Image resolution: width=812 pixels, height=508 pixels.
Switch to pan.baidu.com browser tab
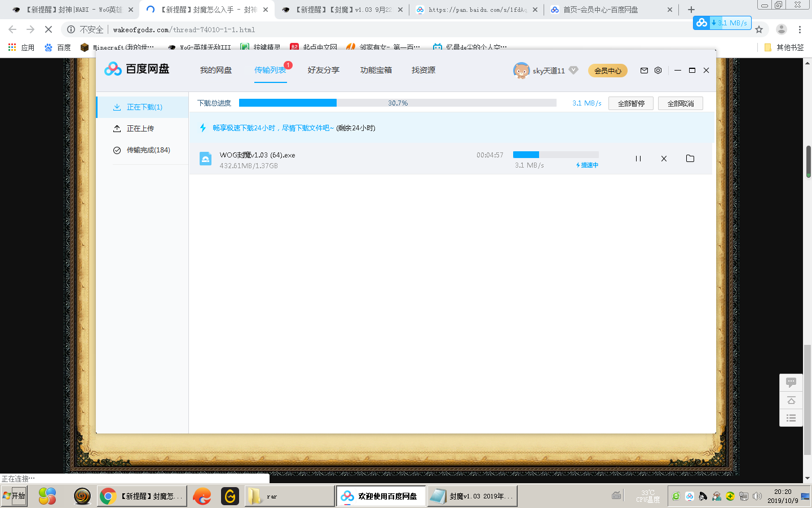pyautogui.click(x=478, y=10)
